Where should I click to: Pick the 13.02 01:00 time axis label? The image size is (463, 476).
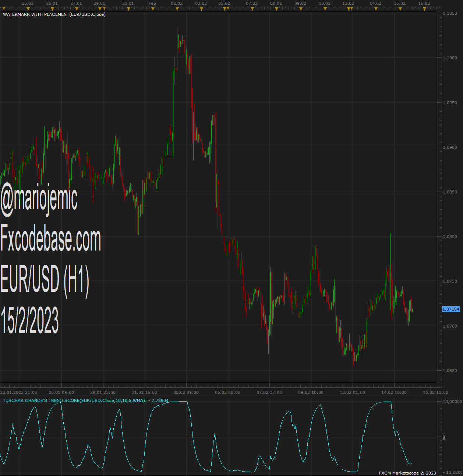[352, 392]
